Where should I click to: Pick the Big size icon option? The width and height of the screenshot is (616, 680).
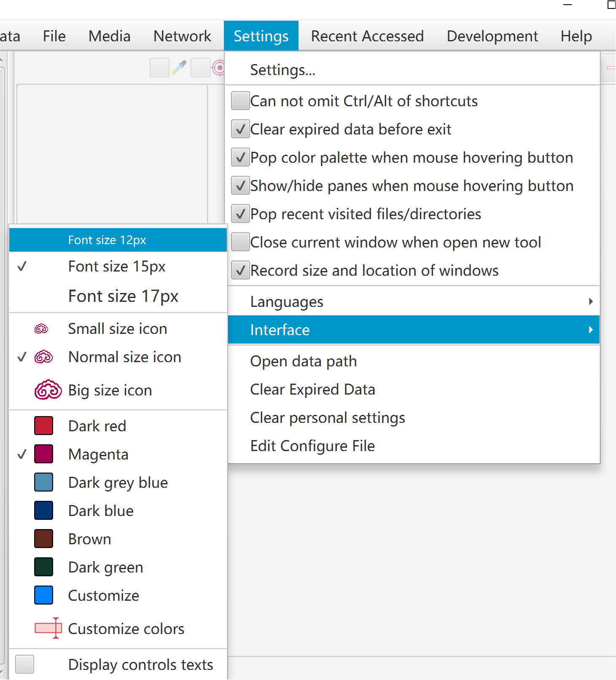point(110,390)
